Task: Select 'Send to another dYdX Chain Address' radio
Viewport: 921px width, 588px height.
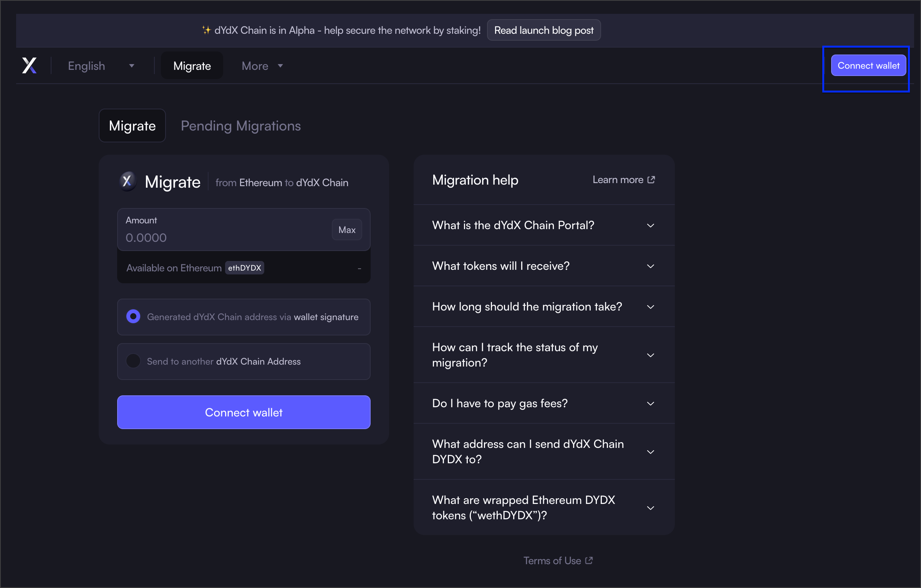Action: pos(133,361)
